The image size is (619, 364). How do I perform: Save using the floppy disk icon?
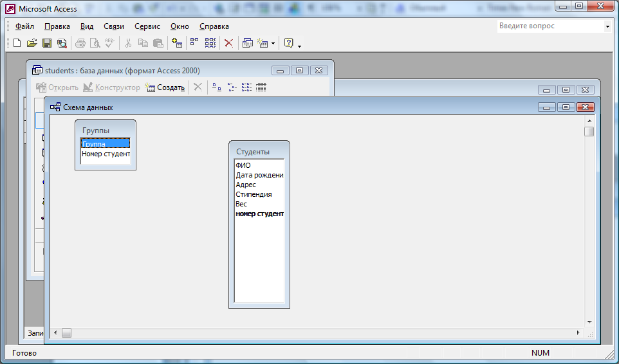pos(47,43)
